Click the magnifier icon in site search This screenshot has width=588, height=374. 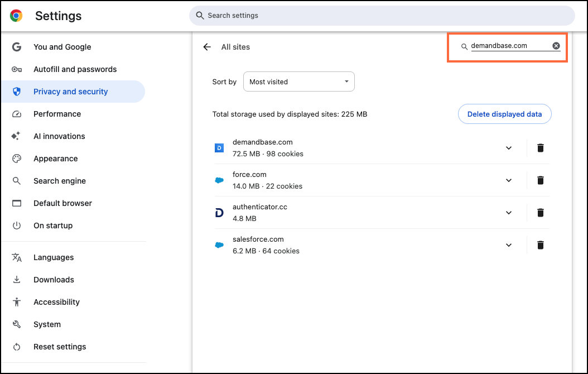click(464, 46)
